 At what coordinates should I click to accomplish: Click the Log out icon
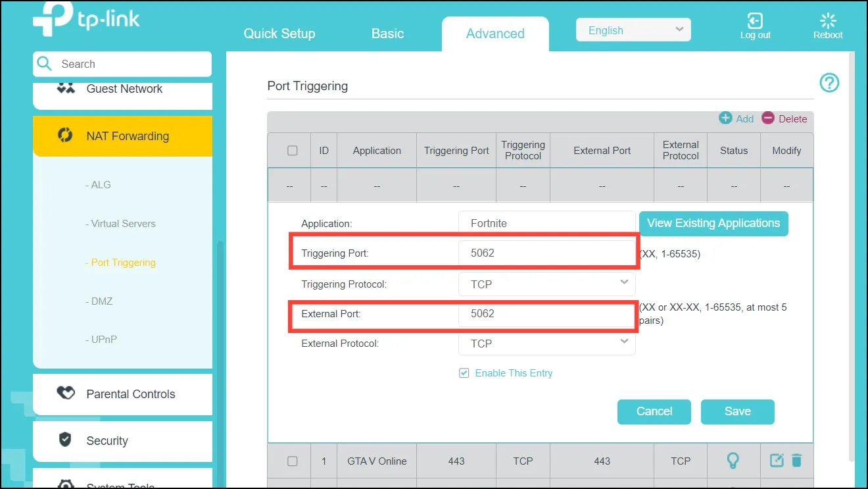coord(755,20)
